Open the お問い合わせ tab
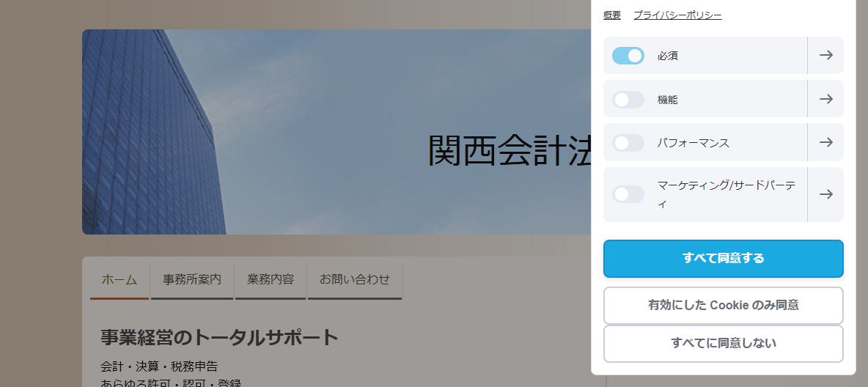Screen dimensions: 868x387 point(355,281)
